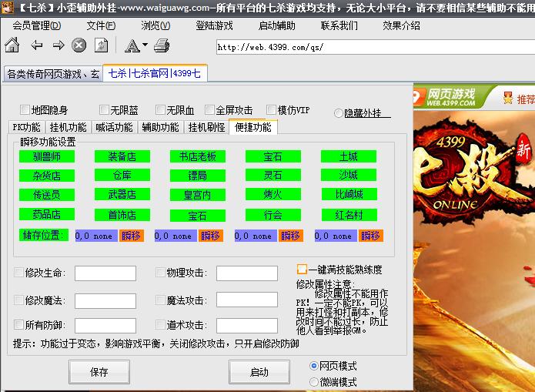Open the font size A icon
535x392 pixels.
132,45
